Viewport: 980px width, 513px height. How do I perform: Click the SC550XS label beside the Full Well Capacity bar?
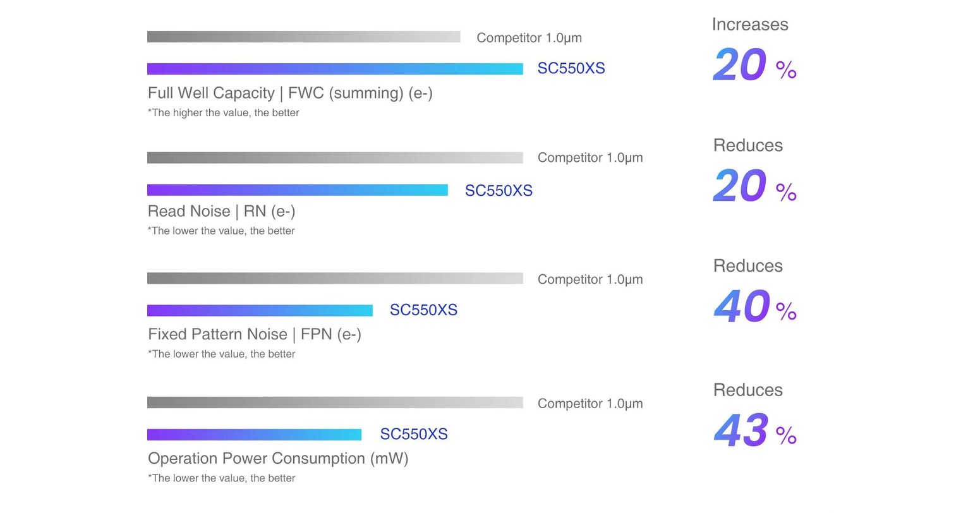pyautogui.click(x=571, y=68)
